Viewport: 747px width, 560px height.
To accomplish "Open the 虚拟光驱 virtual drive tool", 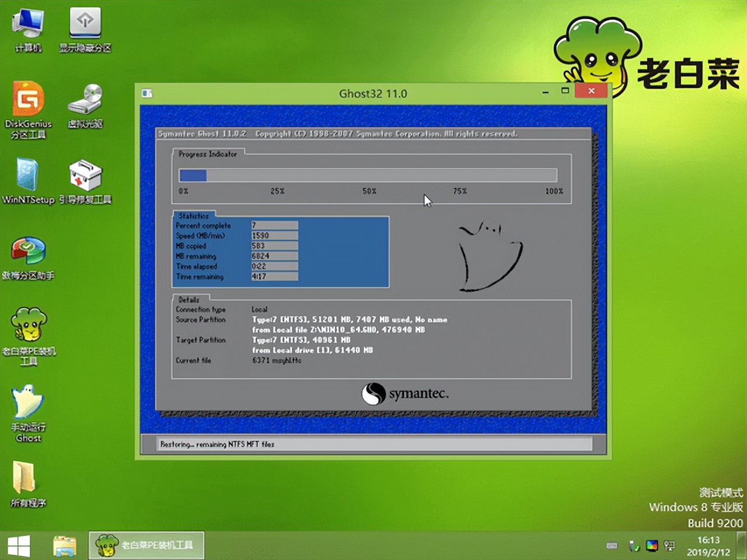I will pos(85,105).
